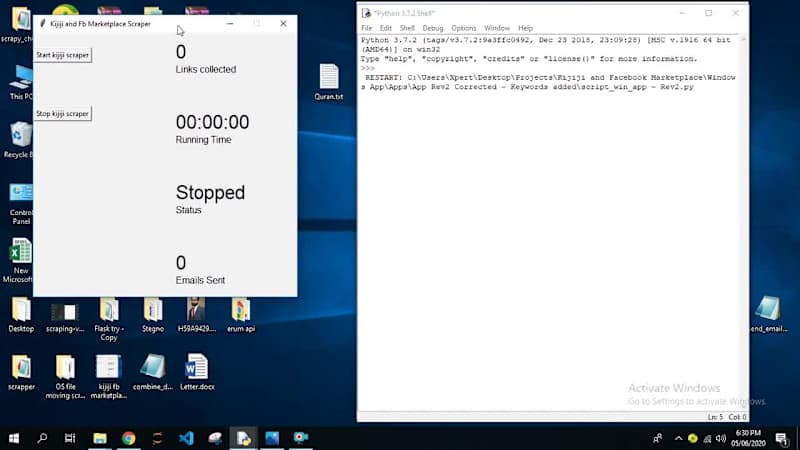Switch to Python IDLE taskbar icon
Image resolution: width=800 pixels, height=450 pixels.
click(x=243, y=438)
